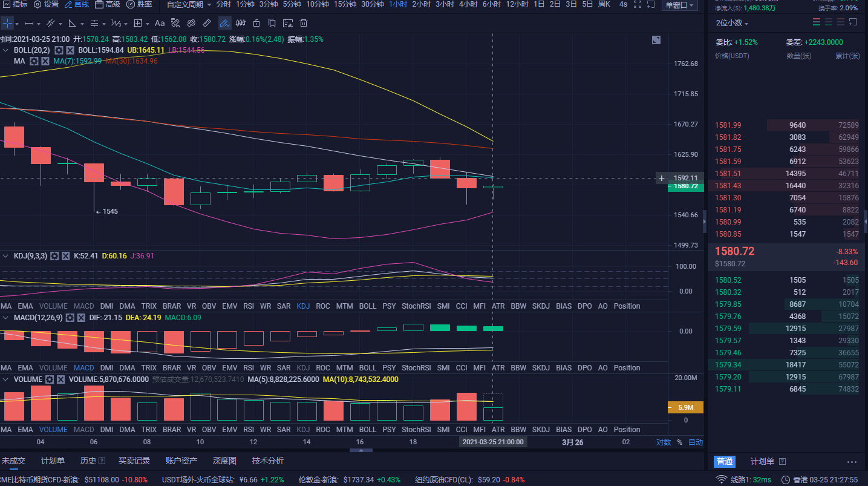Click pop-out icon in order book header
The height and width of the screenshot is (486, 868).
(x=853, y=22)
